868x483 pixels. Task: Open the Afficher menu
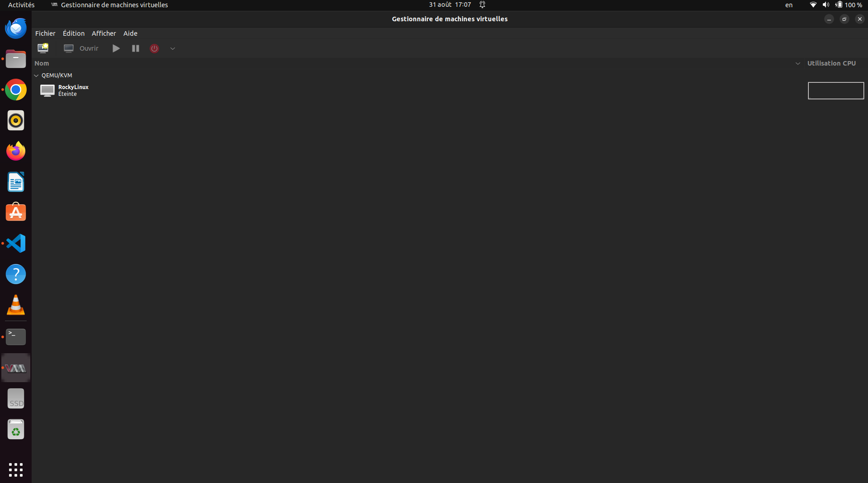pos(104,33)
